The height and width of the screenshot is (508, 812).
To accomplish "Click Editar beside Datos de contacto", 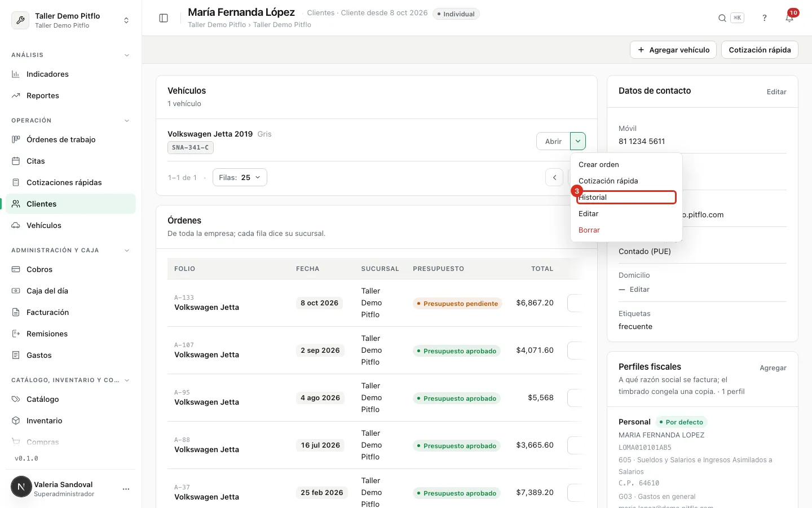I will click(776, 91).
